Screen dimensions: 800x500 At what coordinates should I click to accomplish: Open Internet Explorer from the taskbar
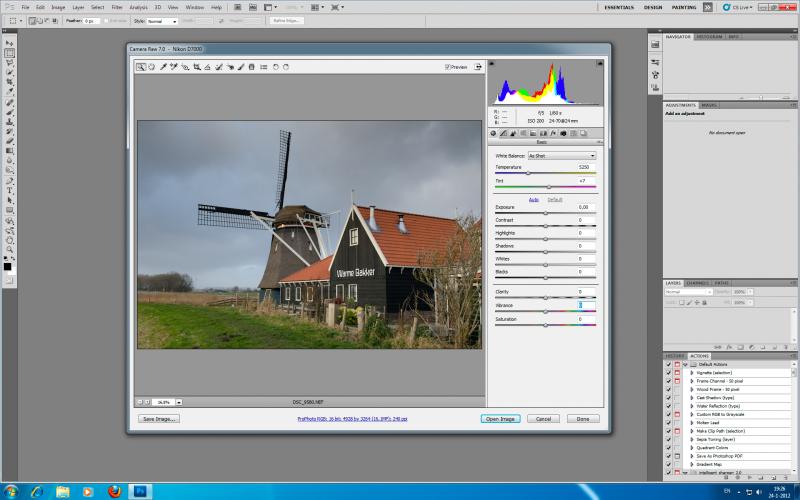pyautogui.click(x=37, y=491)
